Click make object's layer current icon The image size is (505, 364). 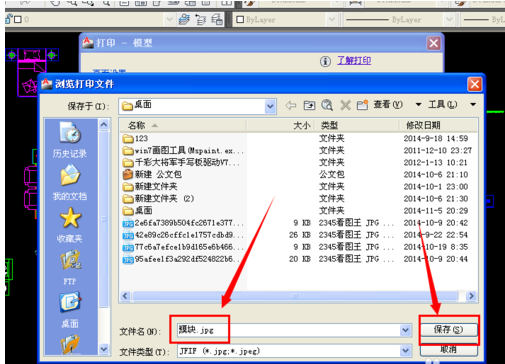pyautogui.click(x=184, y=19)
